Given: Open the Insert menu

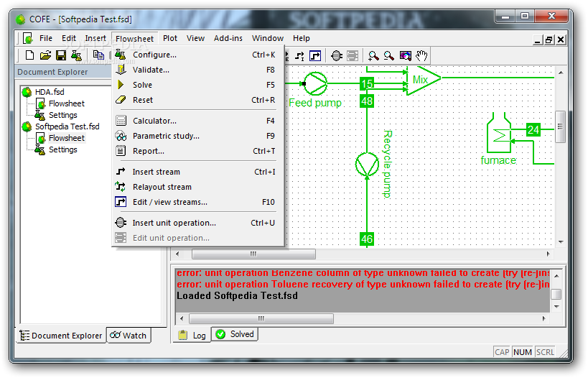Looking at the screenshot, I should 95,38.
